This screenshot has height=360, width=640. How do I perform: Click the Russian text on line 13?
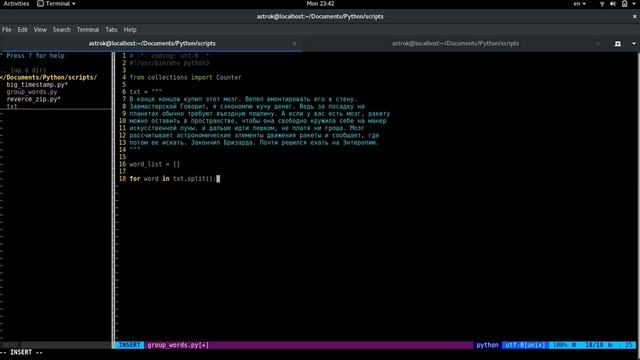click(x=254, y=142)
